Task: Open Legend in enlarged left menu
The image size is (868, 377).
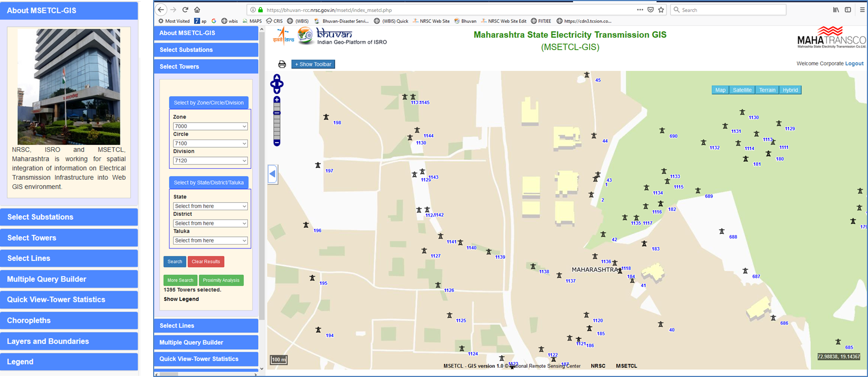Action: click(x=69, y=362)
